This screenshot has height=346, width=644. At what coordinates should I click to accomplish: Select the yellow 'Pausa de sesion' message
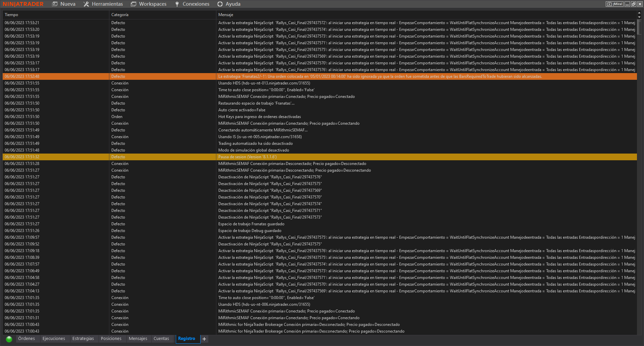click(248, 157)
